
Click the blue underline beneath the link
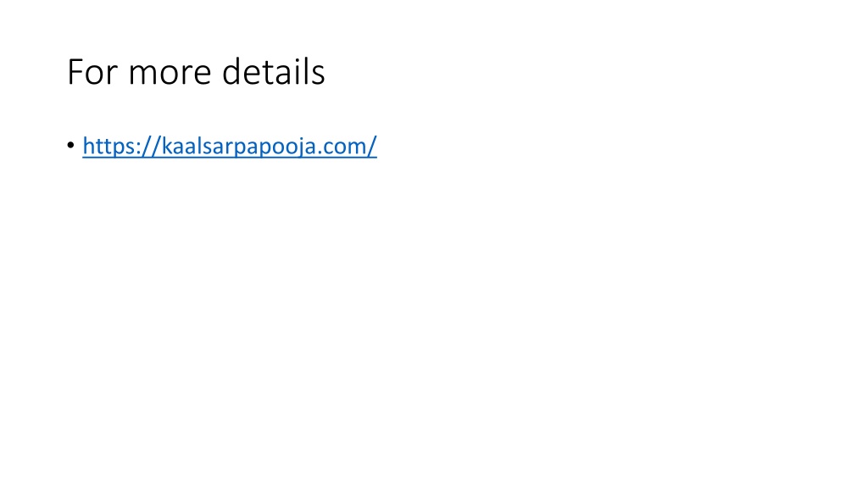(x=230, y=157)
